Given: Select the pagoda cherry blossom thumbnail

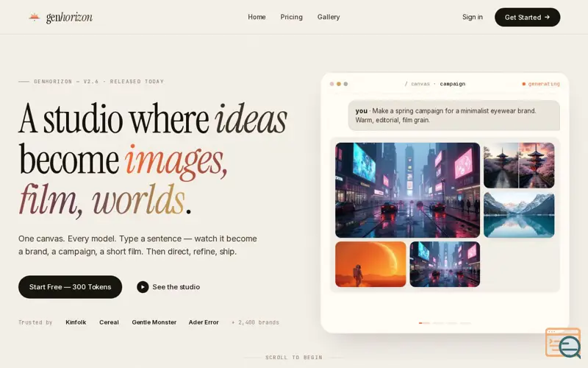Looking at the screenshot, I should click(x=519, y=165).
